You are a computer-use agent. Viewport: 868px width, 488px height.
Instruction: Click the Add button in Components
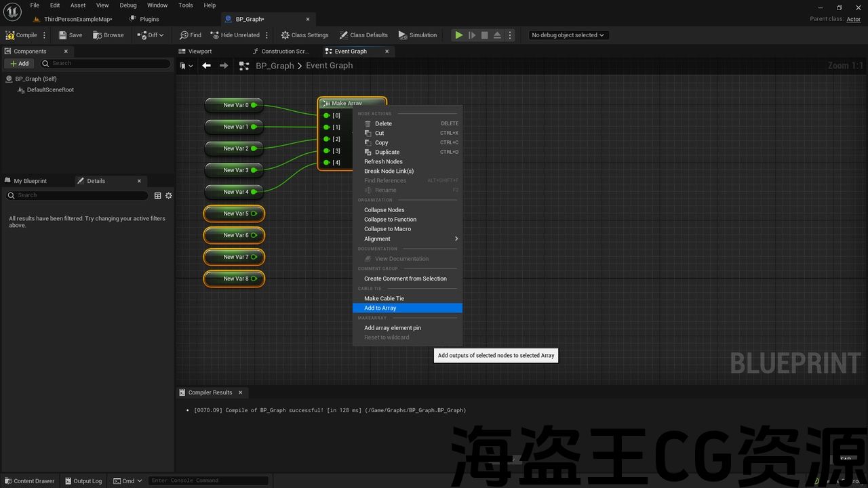pyautogui.click(x=20, y=64)
